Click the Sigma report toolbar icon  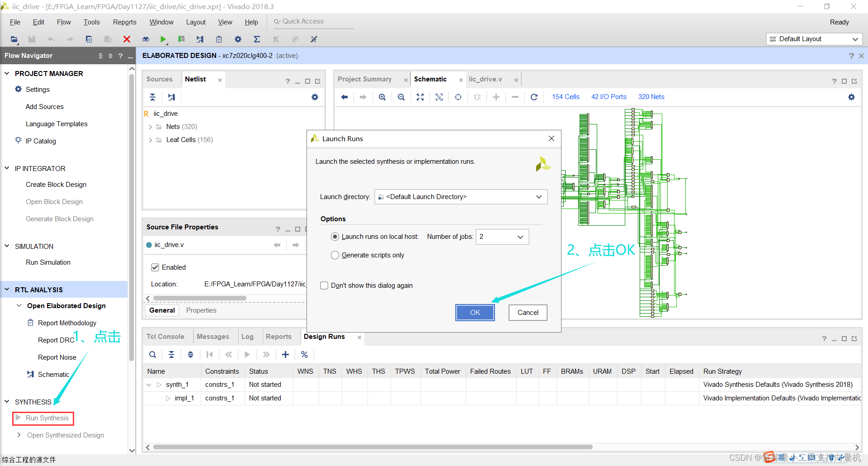(257, 39)
